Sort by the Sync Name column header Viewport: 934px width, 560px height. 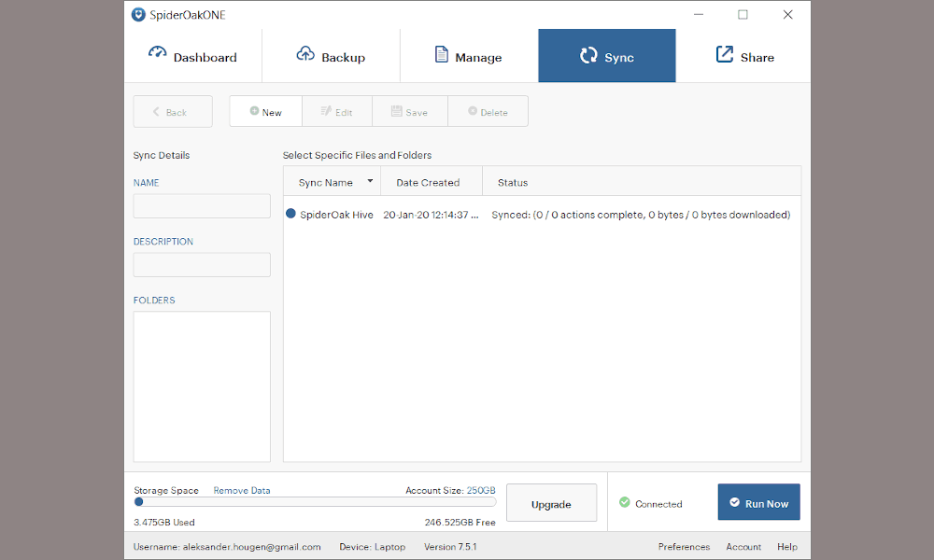332,182
